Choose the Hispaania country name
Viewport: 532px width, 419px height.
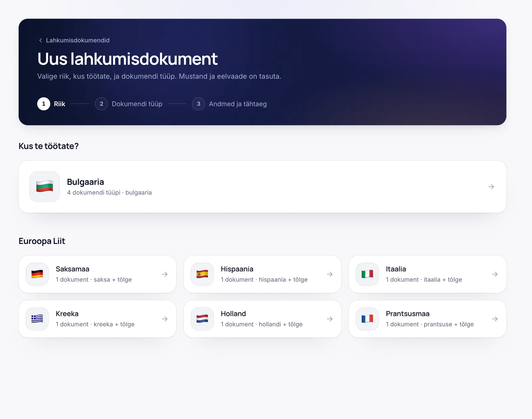[237, 269]
